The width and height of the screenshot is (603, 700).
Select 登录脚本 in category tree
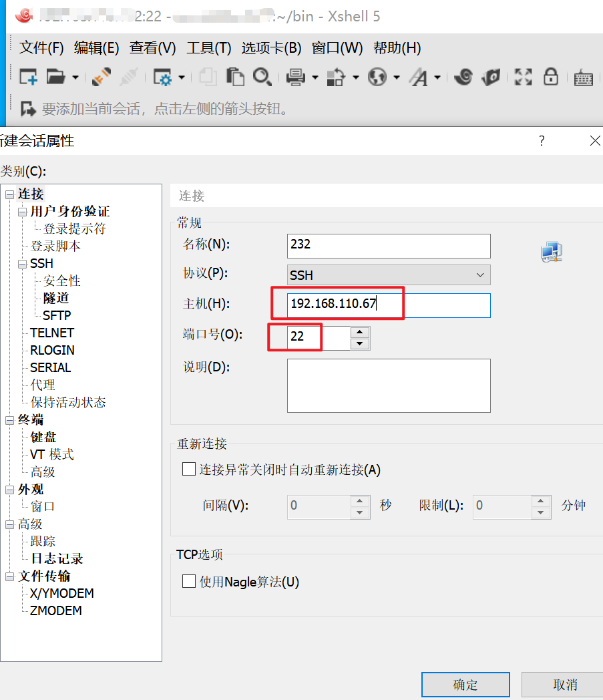point(55,246)
